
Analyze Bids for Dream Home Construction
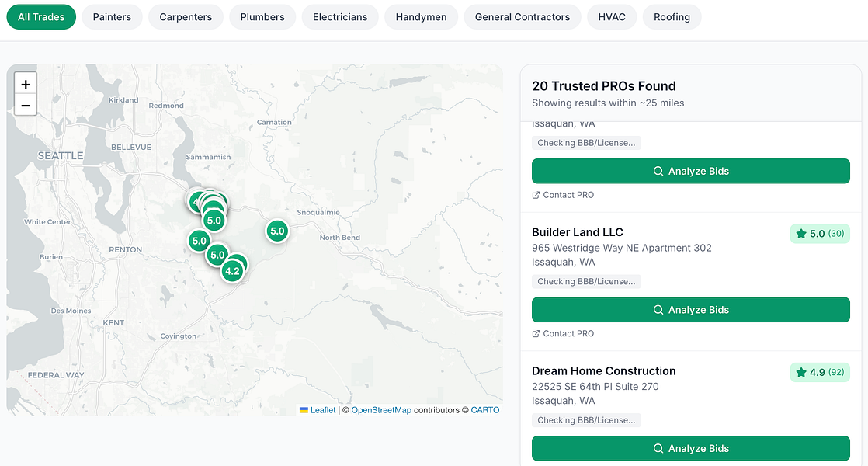tap(691, 448)
